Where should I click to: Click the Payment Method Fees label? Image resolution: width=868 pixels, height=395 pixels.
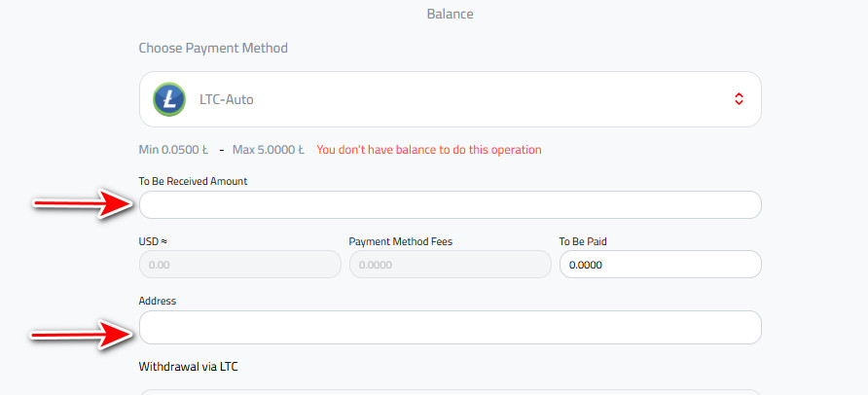(x=401, y=241)
